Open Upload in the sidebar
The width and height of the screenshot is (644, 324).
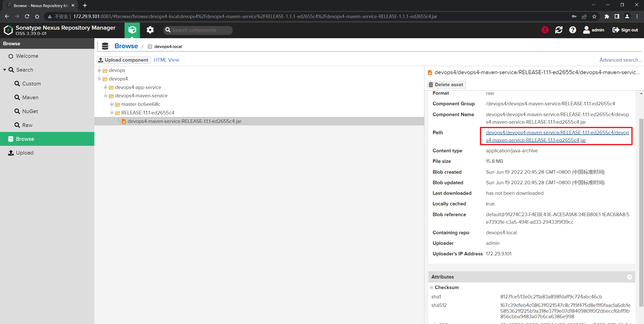[24, 153]
